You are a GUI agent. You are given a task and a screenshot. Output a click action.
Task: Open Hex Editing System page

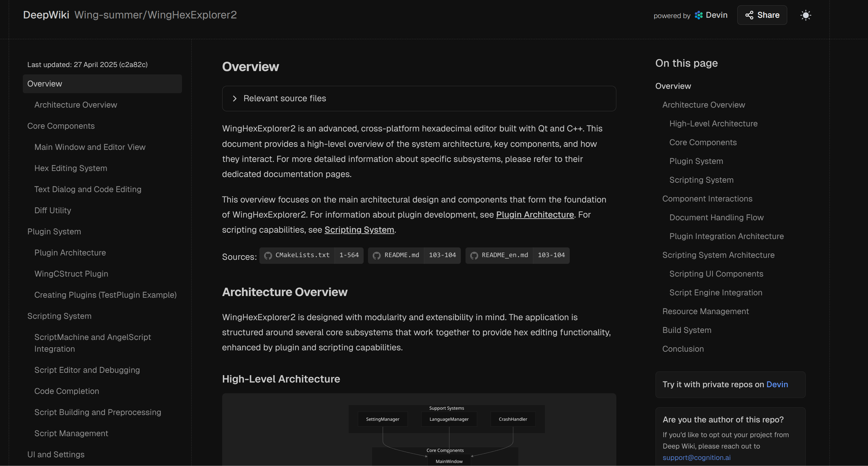pos(71,168)
